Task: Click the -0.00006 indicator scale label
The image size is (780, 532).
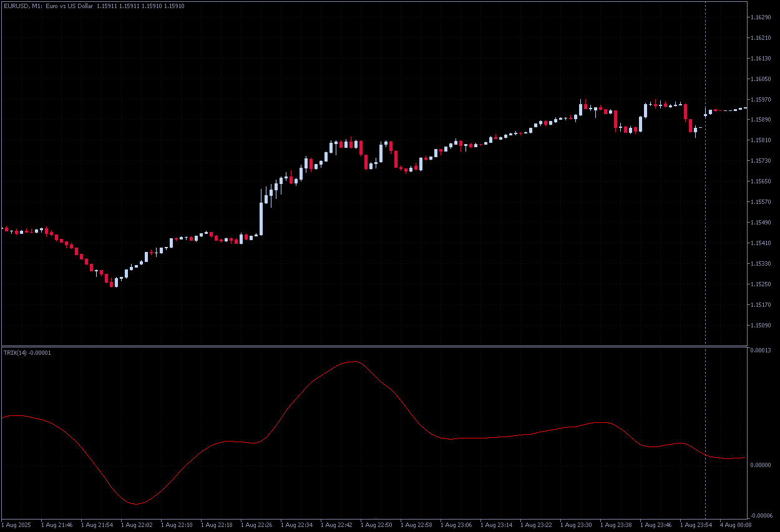Action: 760,516
